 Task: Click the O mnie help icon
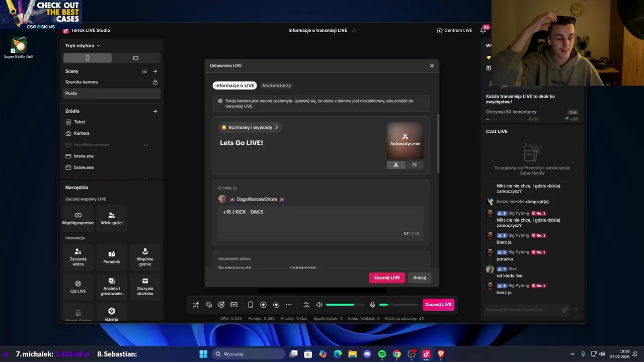235,188
